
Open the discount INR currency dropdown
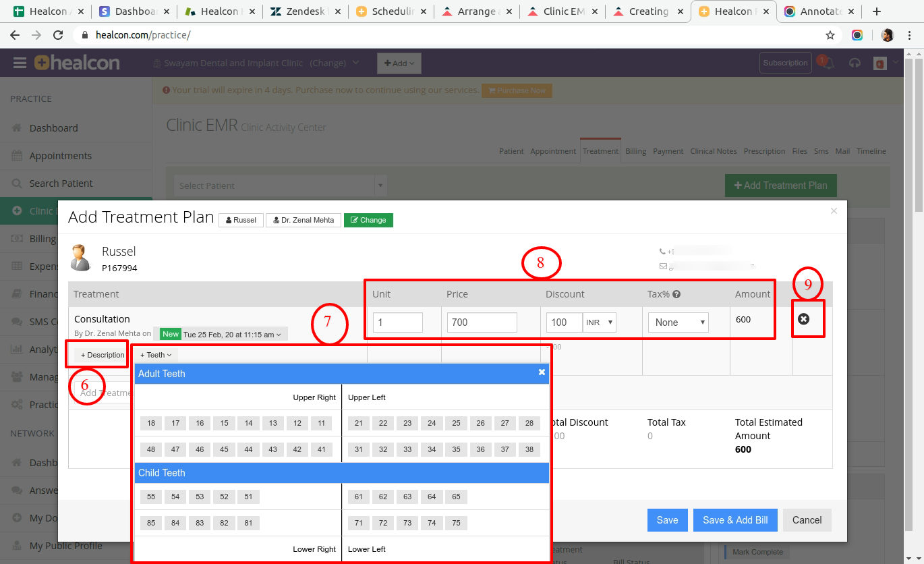[600, 322]
